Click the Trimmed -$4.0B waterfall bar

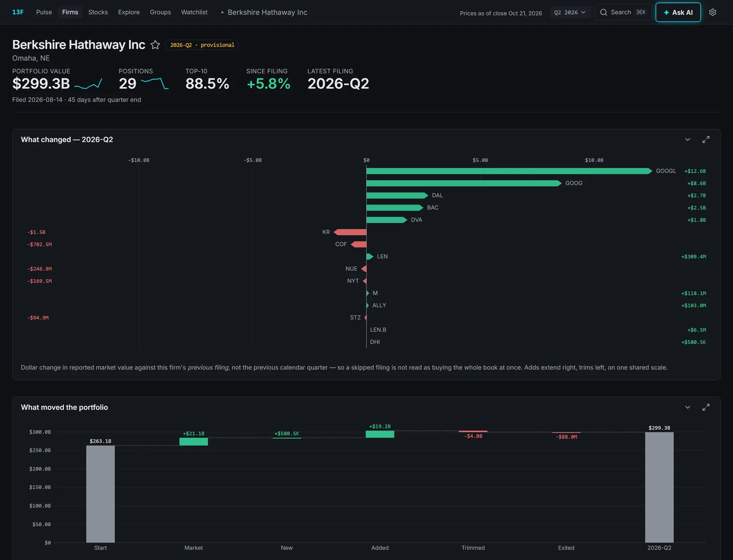(473, 431)
